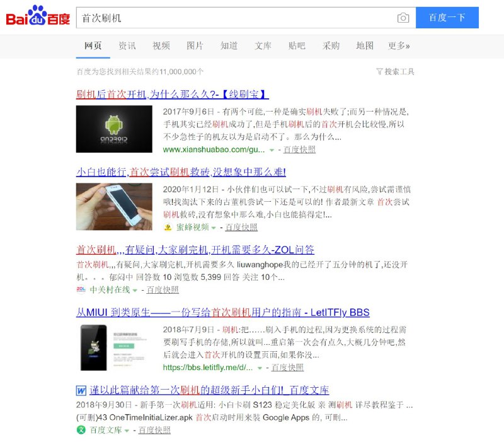Click the https://bbs.letitfly.me/d/... URL
The height and width of the screenshot is (442, 504).
[x=208, y=368]
